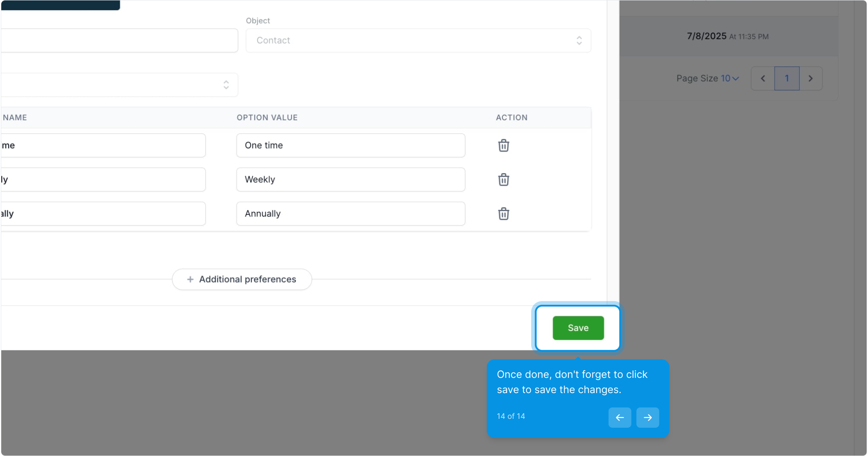868x456 pixels.
Task: Click the next page chevron in pagination
Action: coord(811,79)
